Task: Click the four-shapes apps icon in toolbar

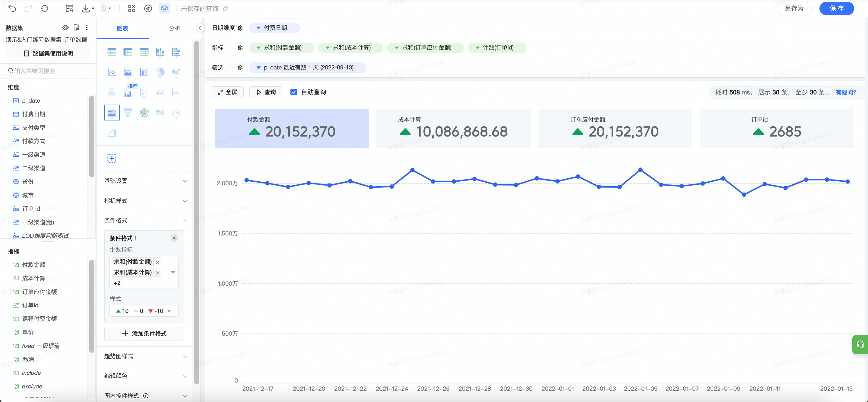Action: [131, 8]
